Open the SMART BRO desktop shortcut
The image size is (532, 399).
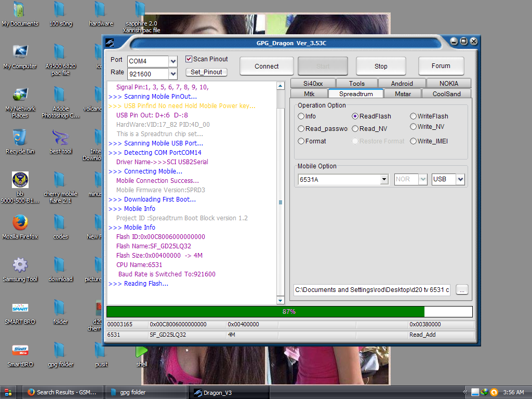click(x=20, y=309)
